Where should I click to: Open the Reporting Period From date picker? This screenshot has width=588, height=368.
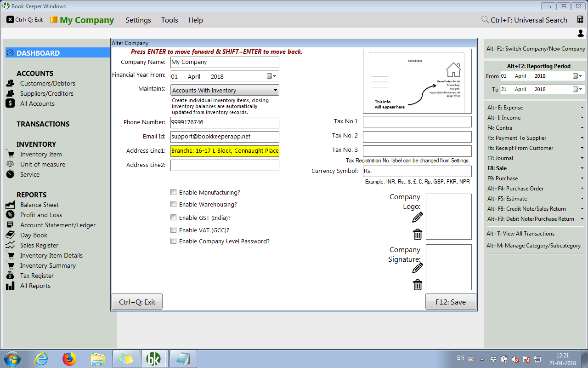click(577, 76)
